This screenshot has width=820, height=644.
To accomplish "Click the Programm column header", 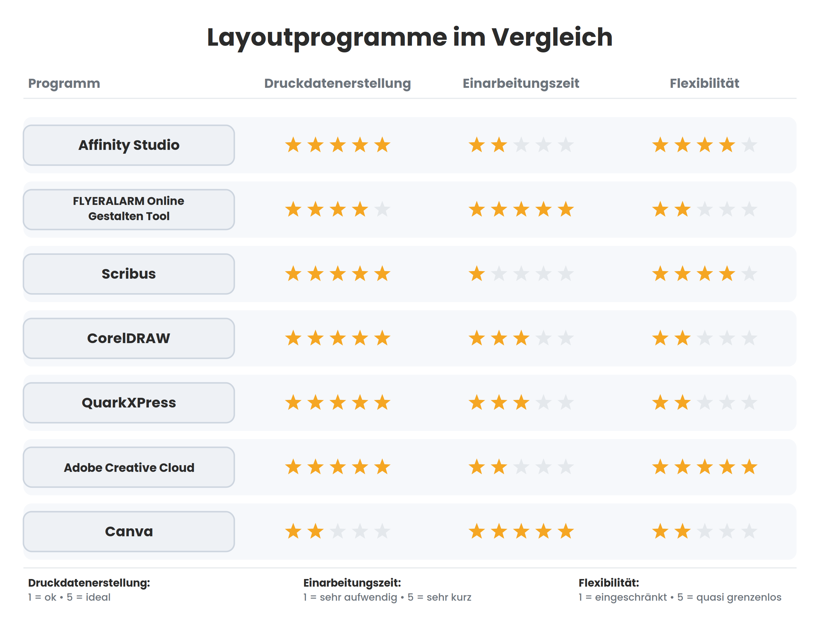I will pyautogui.click(x=64, y=83).
